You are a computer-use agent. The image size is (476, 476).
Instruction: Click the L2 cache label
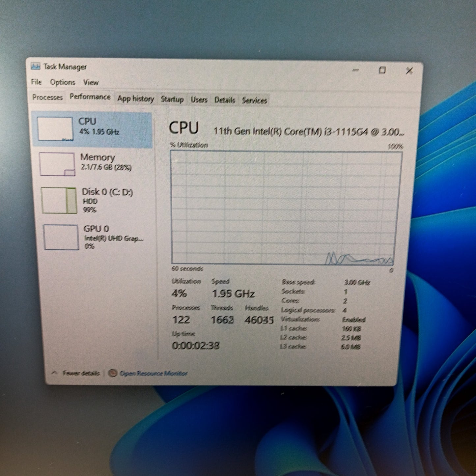pos(293,337)
